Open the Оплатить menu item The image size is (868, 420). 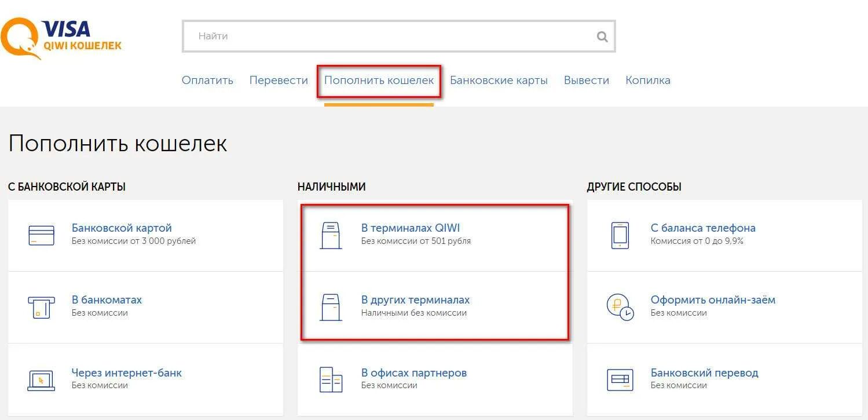tap(207, 81)
